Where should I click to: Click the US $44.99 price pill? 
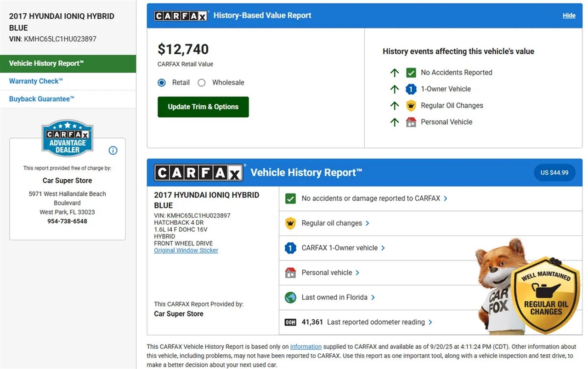[554, 173]
